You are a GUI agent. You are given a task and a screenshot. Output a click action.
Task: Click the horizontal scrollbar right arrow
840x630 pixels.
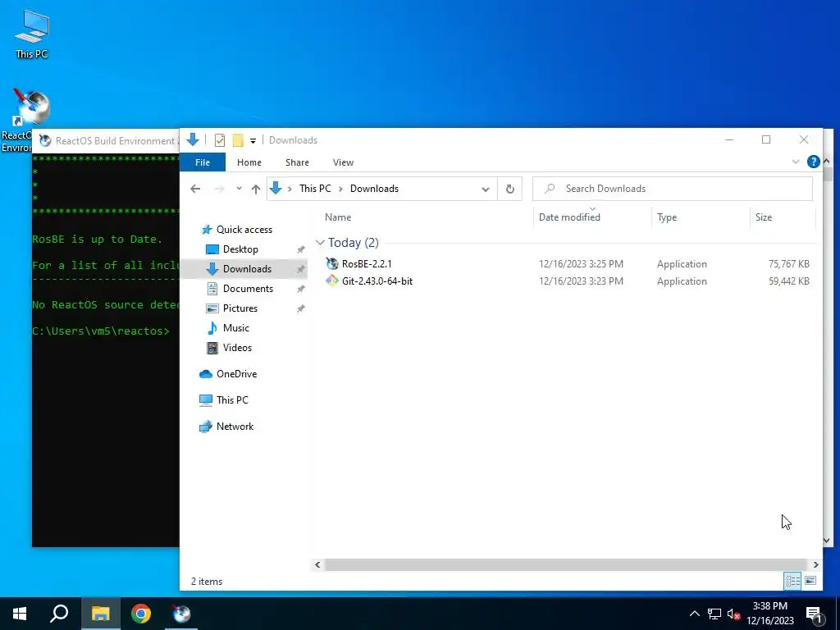point(815,564)
